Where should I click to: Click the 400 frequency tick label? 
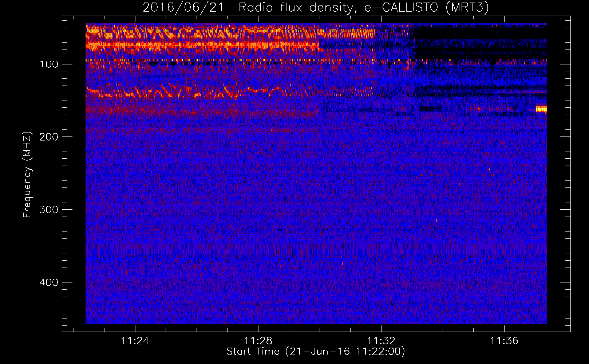(49, 282)
